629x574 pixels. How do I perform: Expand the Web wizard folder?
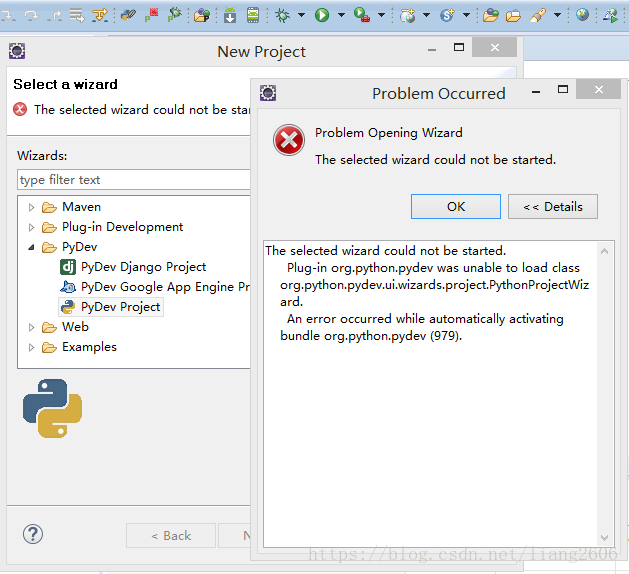tap(31, 327)
